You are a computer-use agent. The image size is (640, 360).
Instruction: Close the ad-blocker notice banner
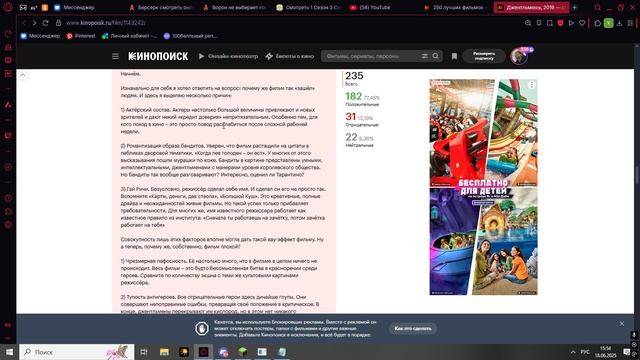(x=622, y=324)
